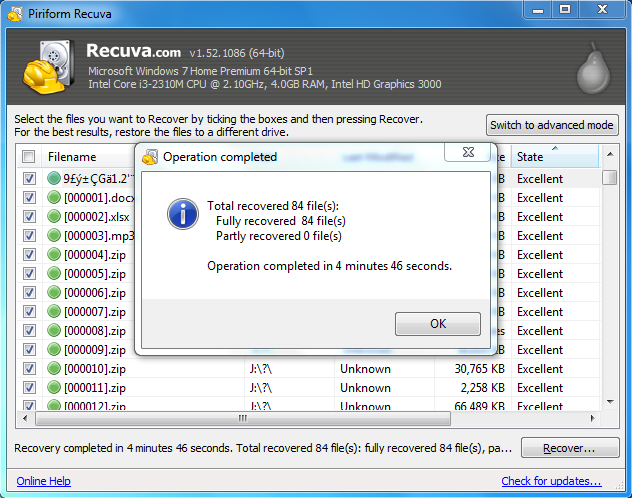This screenshot has height=498, width=632.
Task: Click the Recuva hard-hat logo in header
Action: [x=48, y=67]
